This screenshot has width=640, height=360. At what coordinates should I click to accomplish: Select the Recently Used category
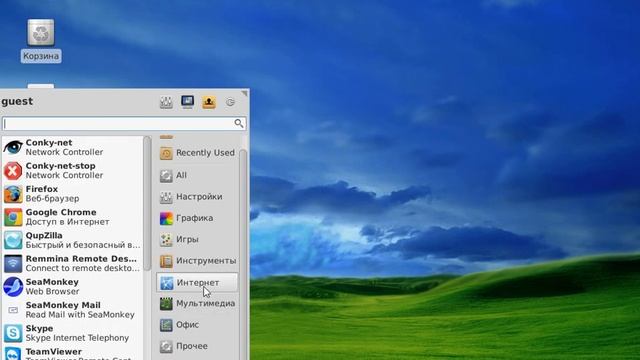(x=197, y=153)
